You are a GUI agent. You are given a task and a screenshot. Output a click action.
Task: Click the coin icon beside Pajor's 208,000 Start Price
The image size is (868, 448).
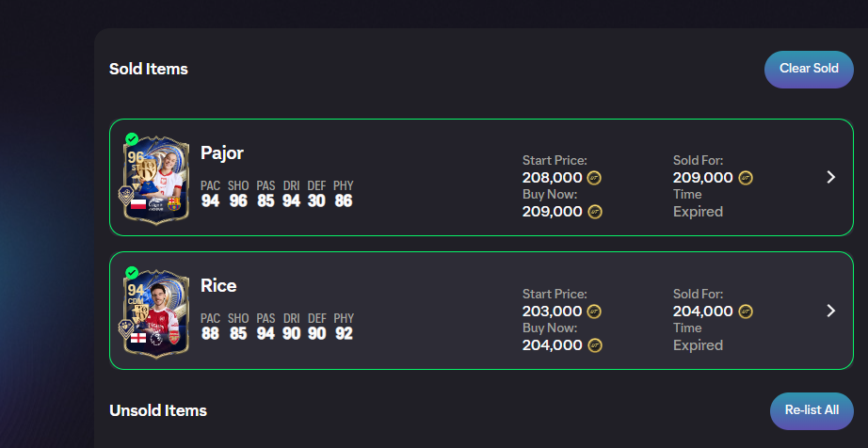click(594, 178)
